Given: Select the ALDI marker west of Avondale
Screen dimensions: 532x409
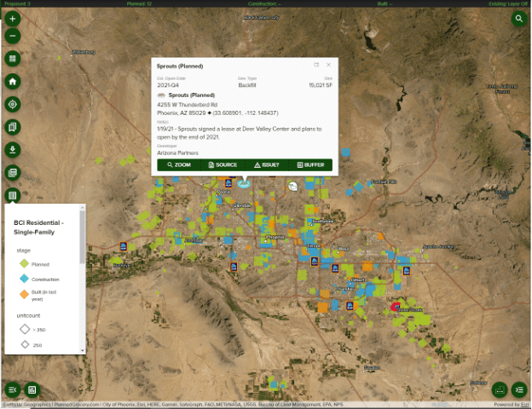Looking at the screenshot, I should click(x=124, y=246).
